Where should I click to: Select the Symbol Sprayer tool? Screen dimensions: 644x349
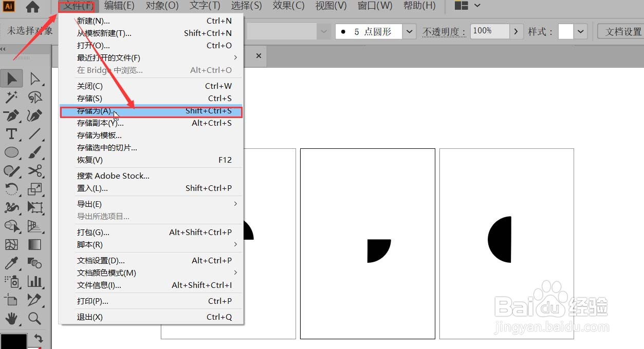pos(12,281)
